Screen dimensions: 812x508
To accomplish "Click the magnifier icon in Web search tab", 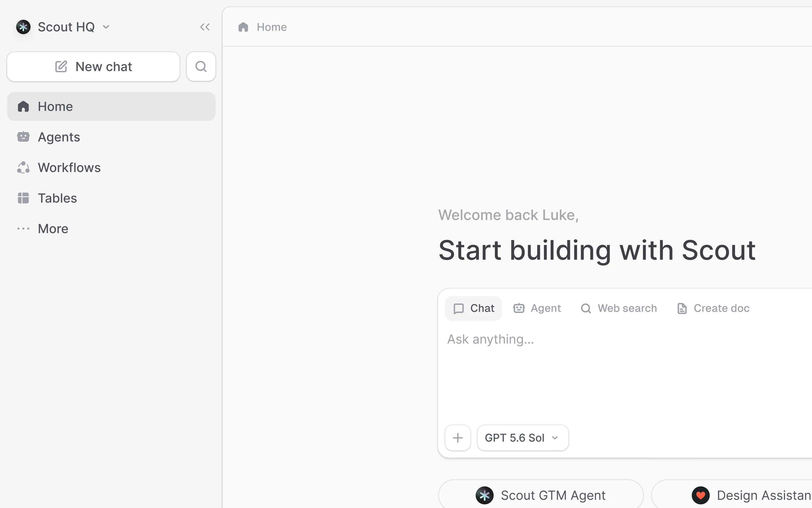I will click(586, 308).
